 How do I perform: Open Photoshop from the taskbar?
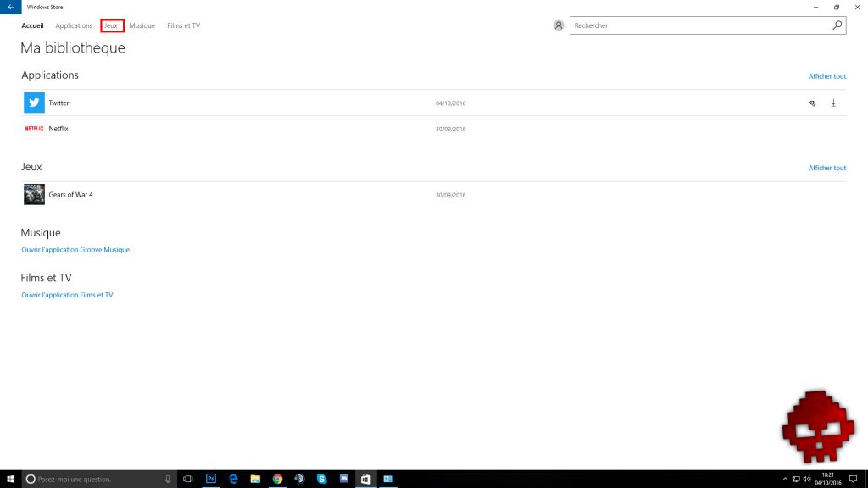click(x=211, y=479)
